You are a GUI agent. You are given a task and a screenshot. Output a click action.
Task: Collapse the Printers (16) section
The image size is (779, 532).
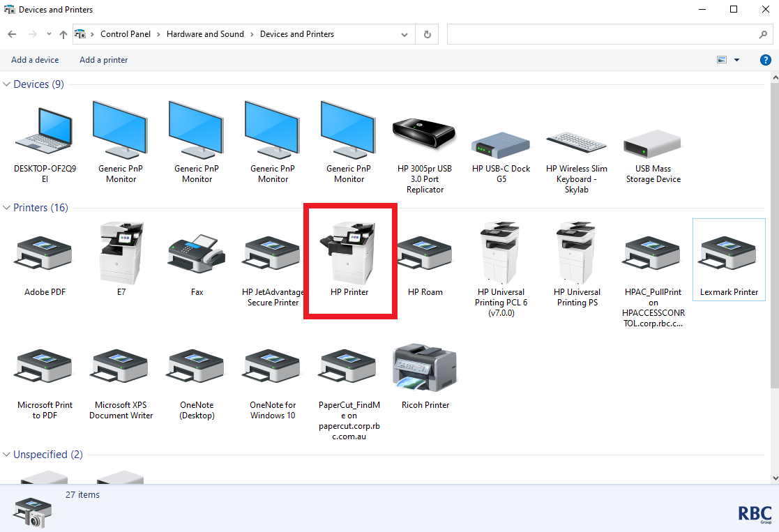point(7,208)
